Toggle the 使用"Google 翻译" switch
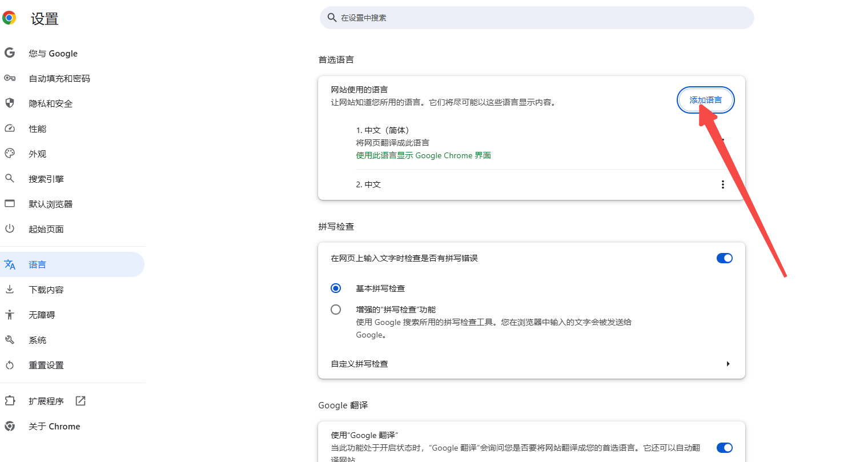868x462 pixels. pos(725,448)
